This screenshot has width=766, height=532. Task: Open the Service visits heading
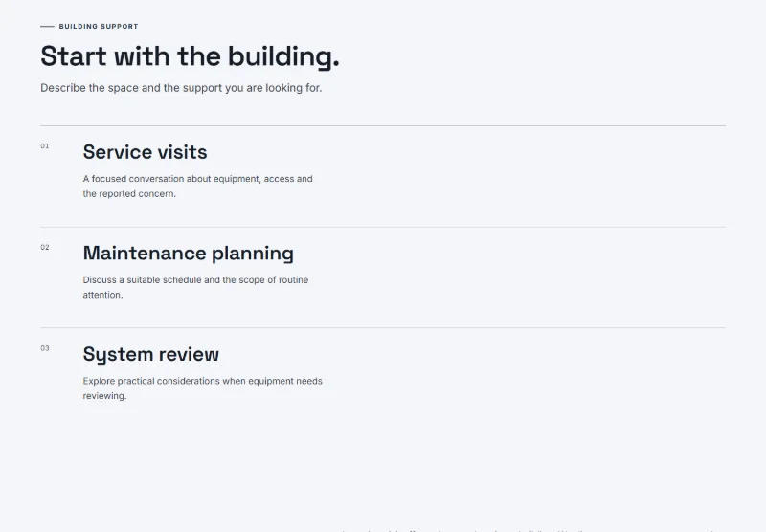click(146, 152)
